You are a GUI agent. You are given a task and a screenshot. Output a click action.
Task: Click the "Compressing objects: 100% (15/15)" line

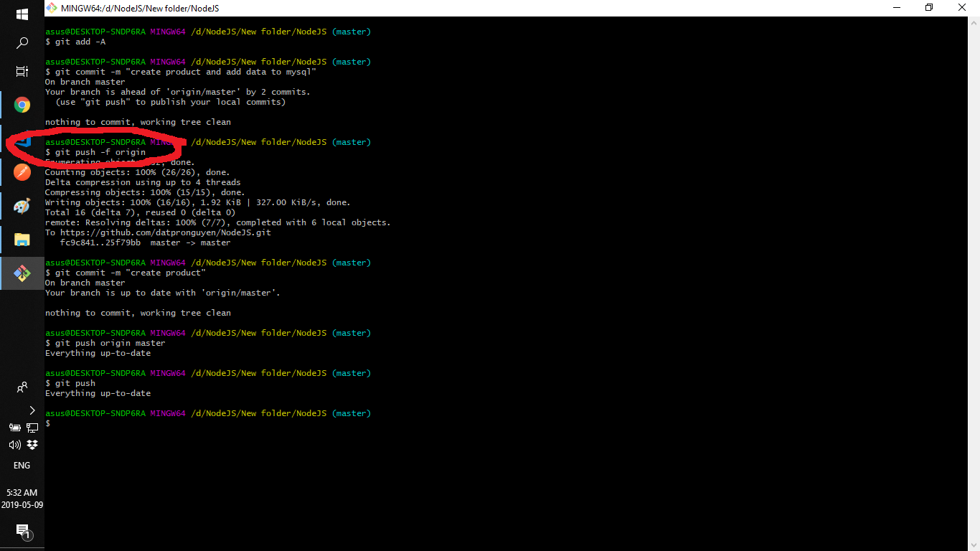pos(145,192)
